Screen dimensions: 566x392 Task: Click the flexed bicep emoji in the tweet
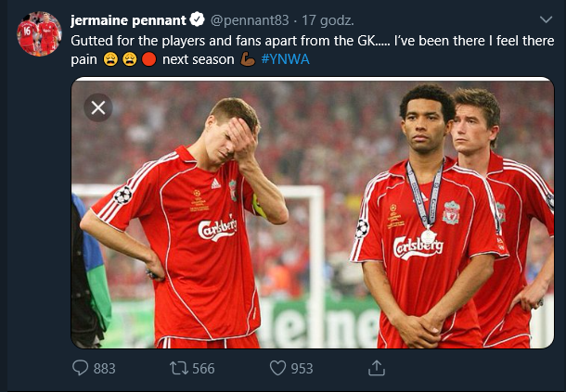(247, 60)
